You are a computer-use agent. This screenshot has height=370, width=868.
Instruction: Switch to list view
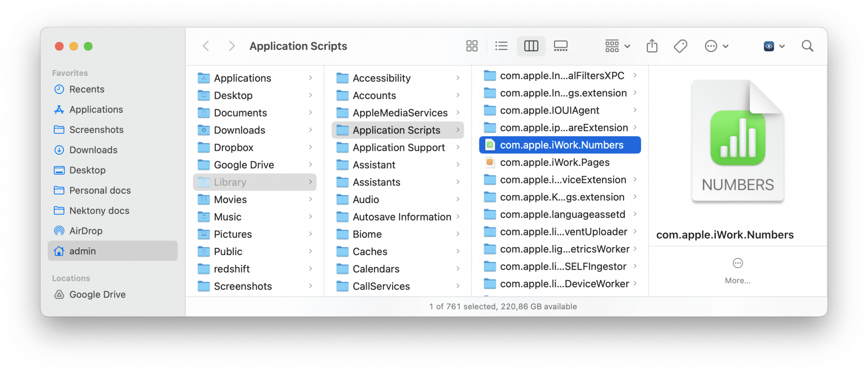pos(501,46)
